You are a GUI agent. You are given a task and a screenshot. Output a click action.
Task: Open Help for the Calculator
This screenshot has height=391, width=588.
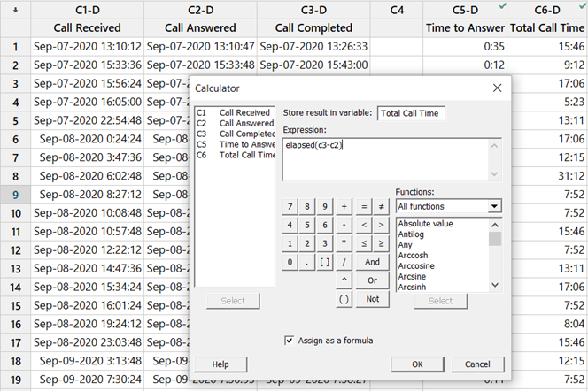[x=220, y=364]
